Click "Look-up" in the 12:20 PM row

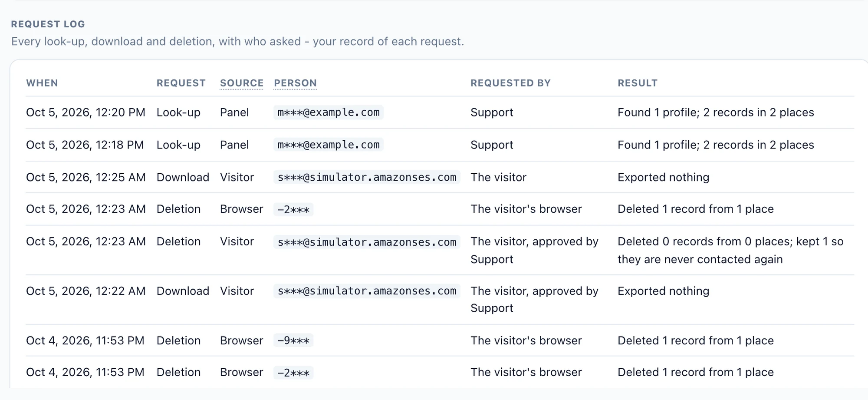coord(178,112)
